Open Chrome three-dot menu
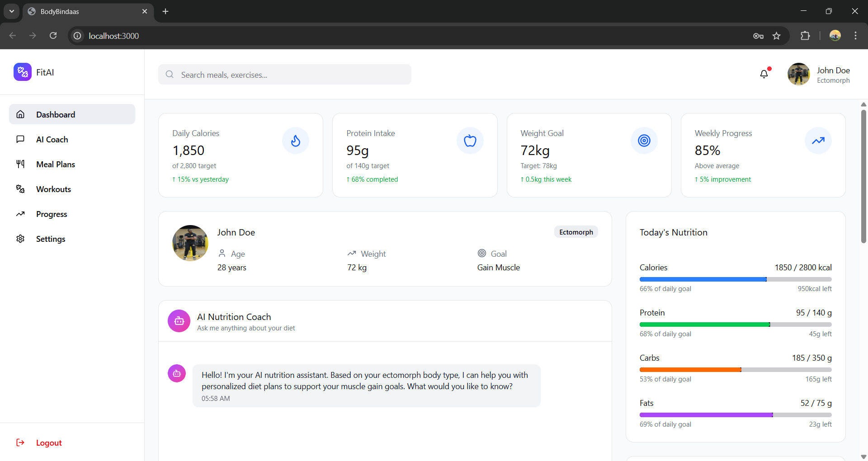This screenshot has height=461, width=868. [855, 36]
